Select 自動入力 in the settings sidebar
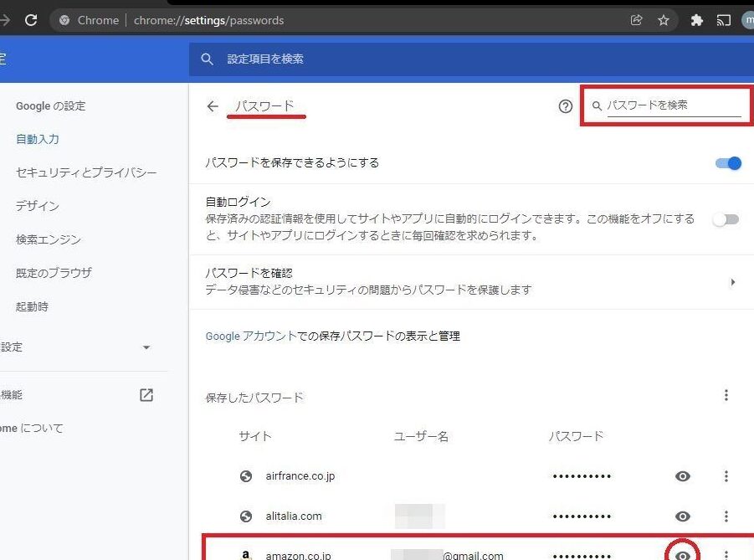The width and height of the screenshot is (754, 560). tap(38, 139)
